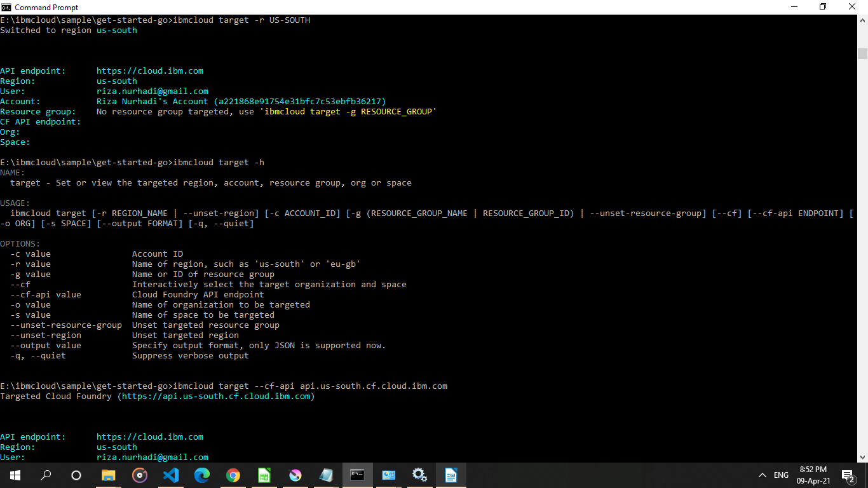Click the '-s value' option row

pos(142,315)
